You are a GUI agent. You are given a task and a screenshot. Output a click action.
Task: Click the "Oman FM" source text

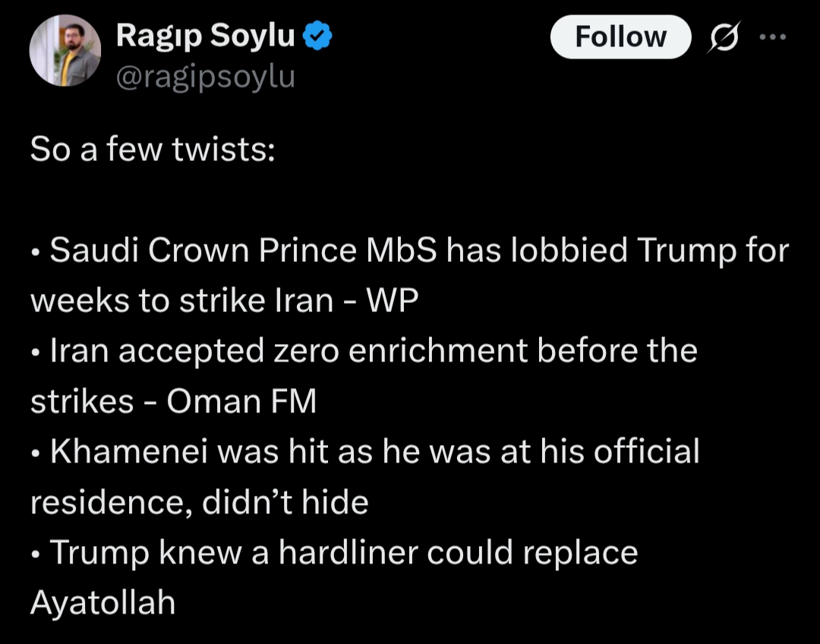241,402
